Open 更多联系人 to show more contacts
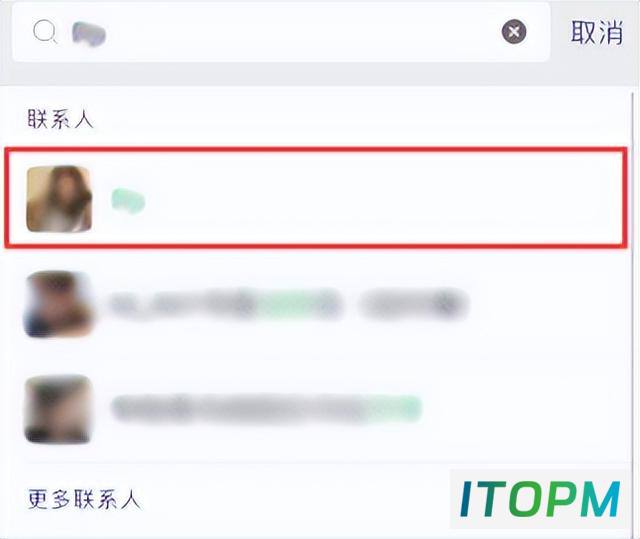The height and width of the screenshot is (539, 640). tap(84, 499)
